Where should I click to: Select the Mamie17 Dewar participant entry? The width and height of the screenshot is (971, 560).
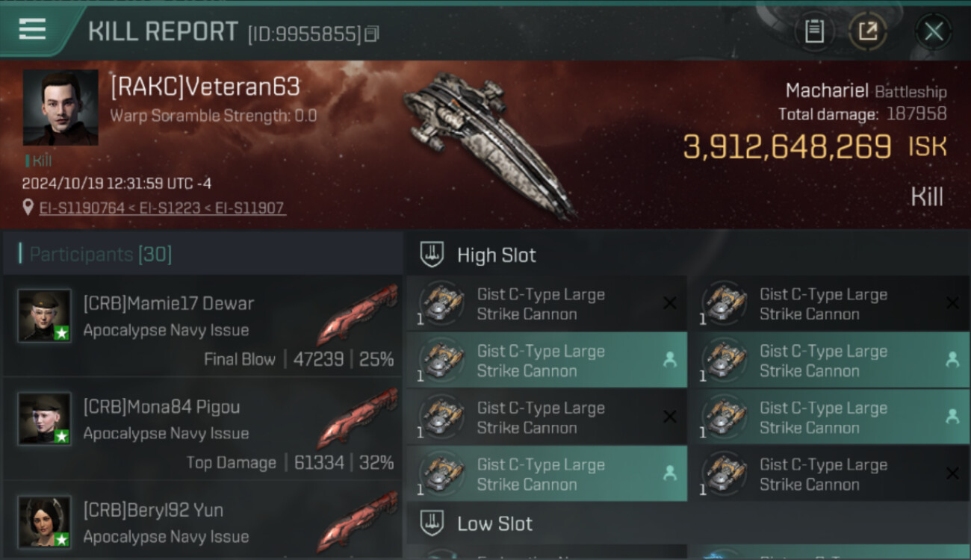[x=202, y=326]
